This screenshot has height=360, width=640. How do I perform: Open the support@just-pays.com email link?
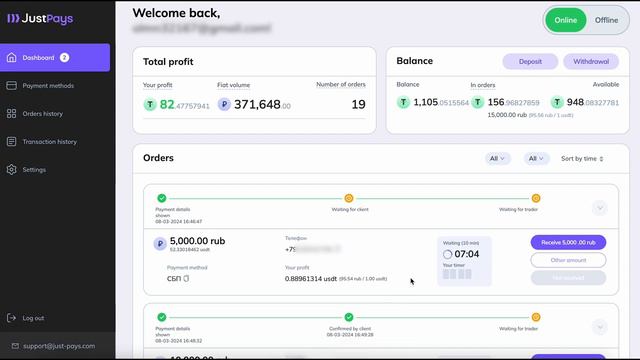point(59,346)
